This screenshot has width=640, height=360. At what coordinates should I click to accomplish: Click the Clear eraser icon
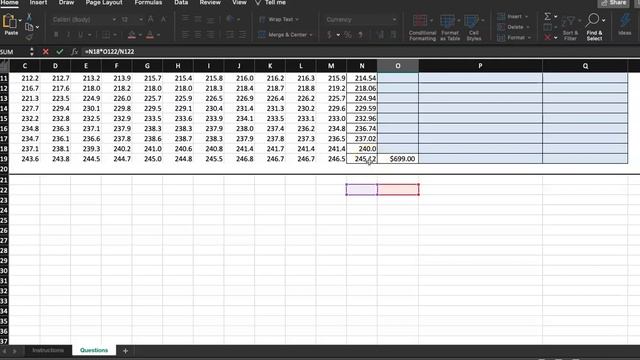tap(548, 38)
